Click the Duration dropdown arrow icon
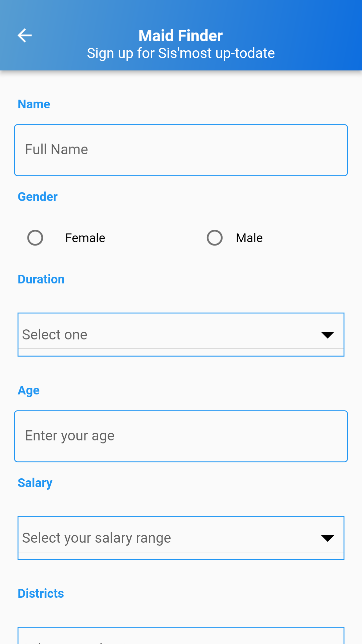Image resolution: width=362 pixels, height=644 pixels. point(327,335)
